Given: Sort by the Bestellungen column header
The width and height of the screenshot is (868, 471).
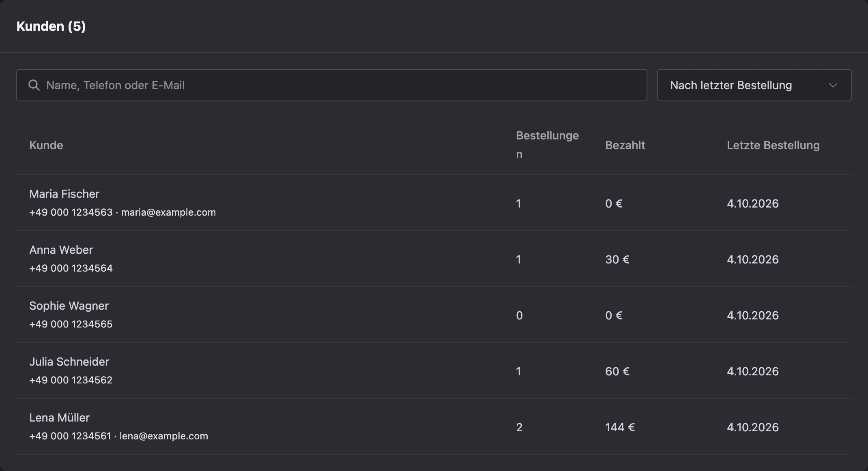Looking at the screenshot, I should 547,145.
